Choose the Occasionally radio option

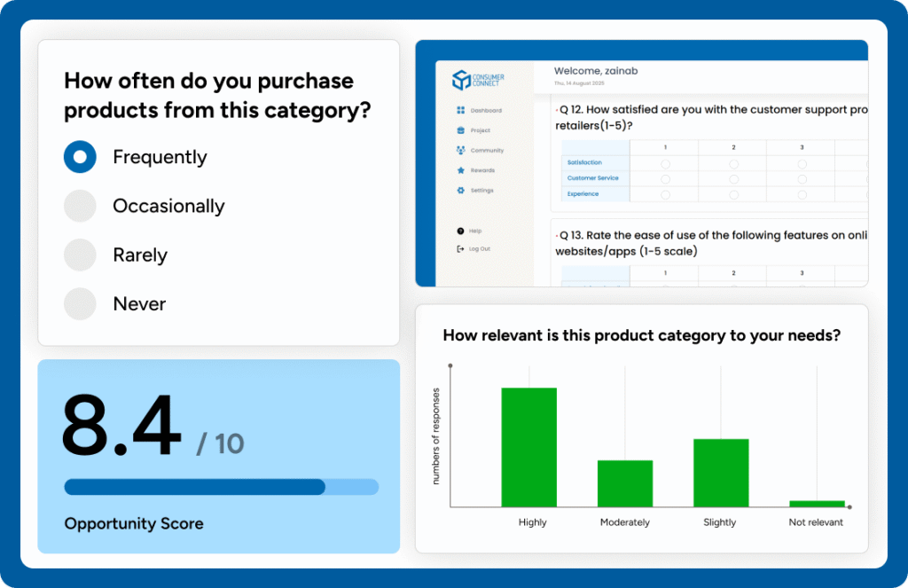80,206
